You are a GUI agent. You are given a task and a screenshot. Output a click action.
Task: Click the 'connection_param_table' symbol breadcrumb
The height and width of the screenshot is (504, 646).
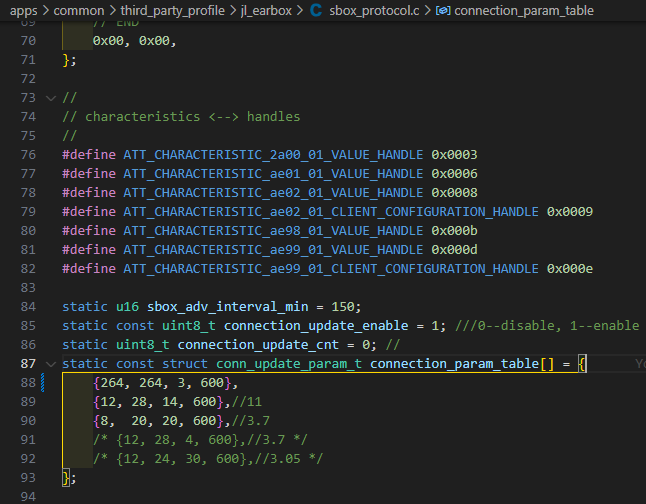coord(524,10)
